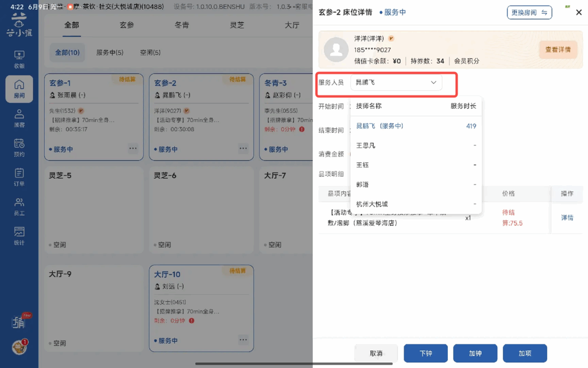Screen dimensions: 588x368
Task: Choose 晁鹏飞 (服务中) in technician list
Action: [416, 126]
